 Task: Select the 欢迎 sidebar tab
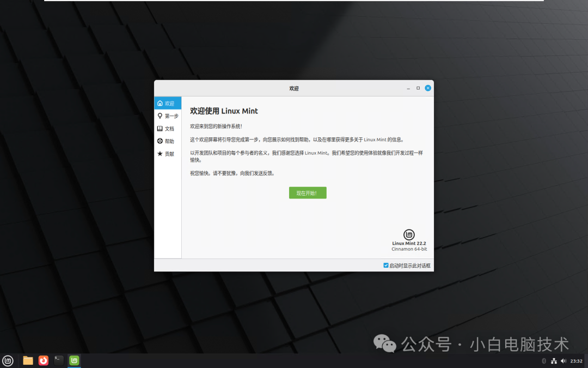(168, 103)
